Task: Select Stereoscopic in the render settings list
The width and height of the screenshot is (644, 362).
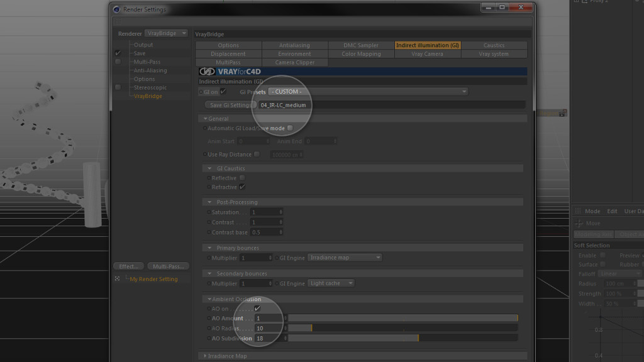Action: (150, 87)
